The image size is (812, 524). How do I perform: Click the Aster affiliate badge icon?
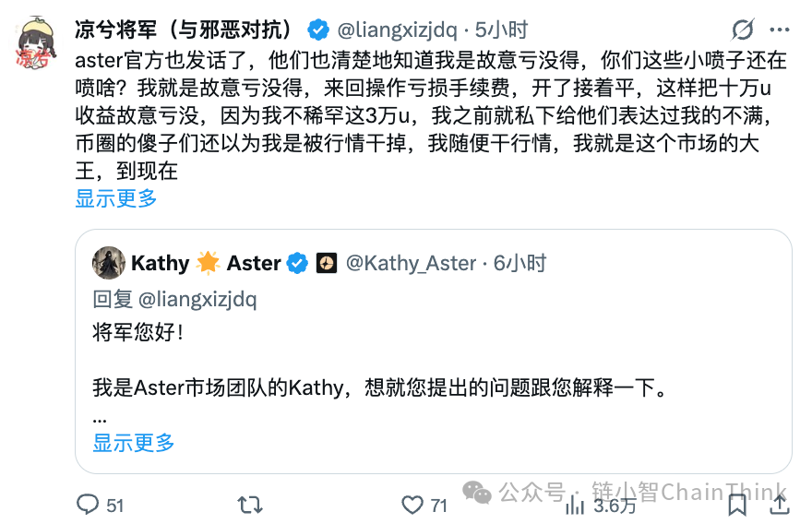327,263
